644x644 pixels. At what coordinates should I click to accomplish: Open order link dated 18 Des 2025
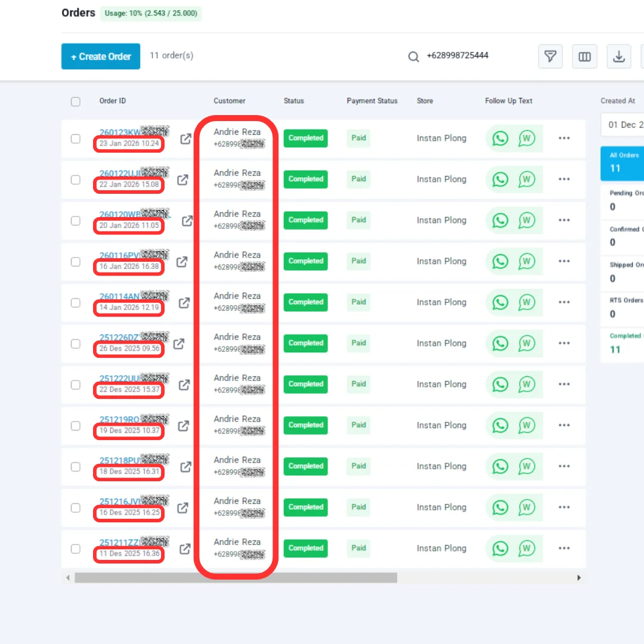pos(122,460)
